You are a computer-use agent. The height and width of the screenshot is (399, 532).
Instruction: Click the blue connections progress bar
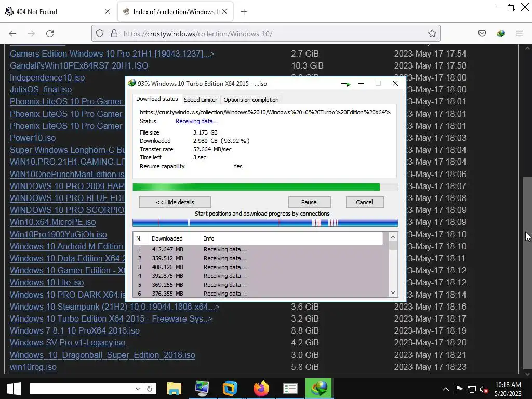point(265,222)
